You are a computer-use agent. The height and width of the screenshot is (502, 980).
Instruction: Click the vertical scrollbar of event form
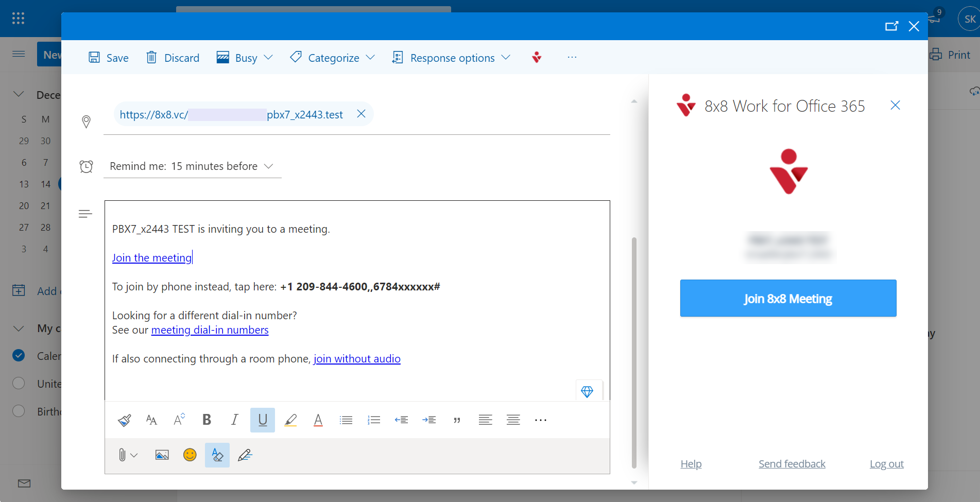634,353
